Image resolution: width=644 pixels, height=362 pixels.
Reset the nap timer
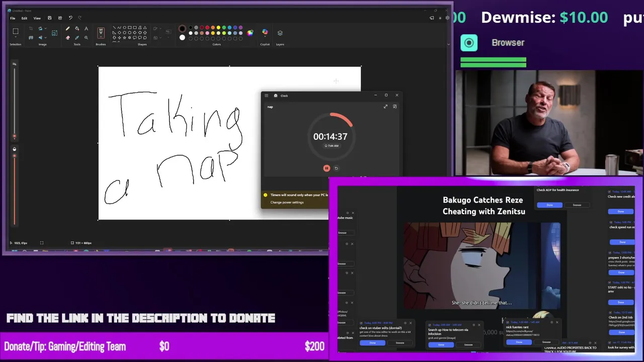click(337, 168)
